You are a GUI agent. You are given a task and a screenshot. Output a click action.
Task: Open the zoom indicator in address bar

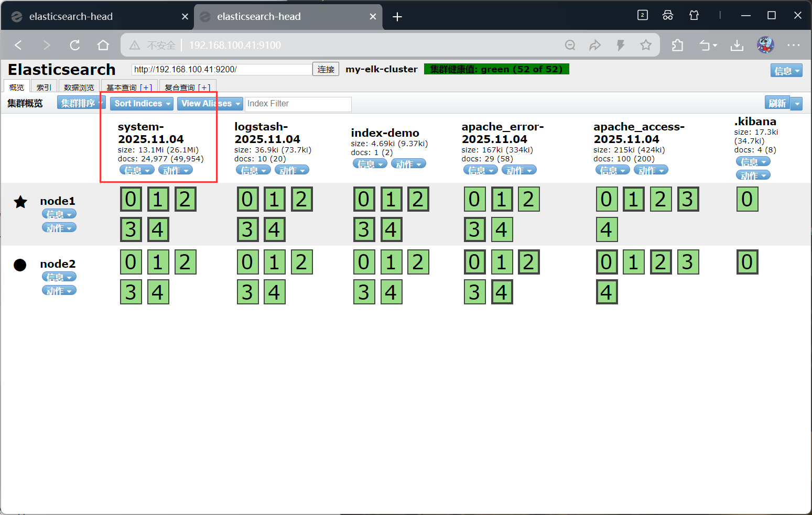click(570, 45)
